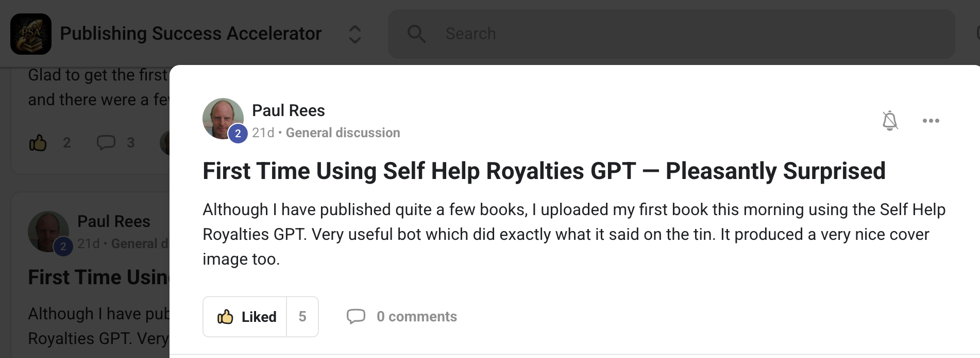
Task: Open comments icon on feed post with 3 comments
Action: pyautogui.click(x=106, y=142)
